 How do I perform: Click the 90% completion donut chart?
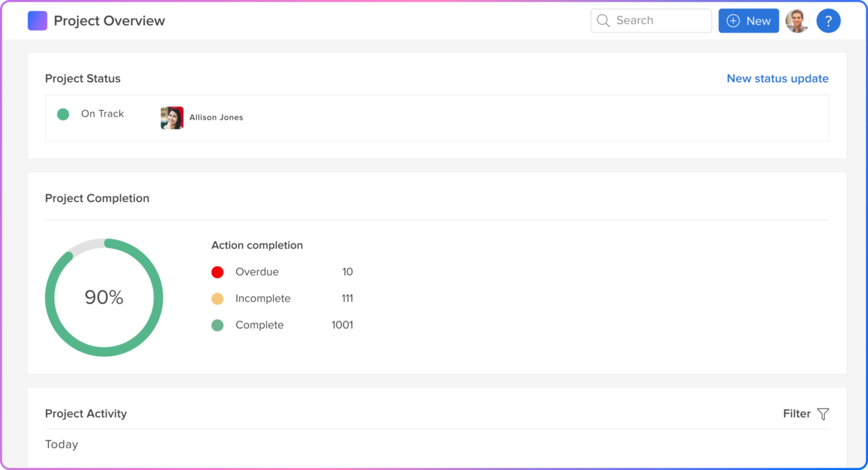pyautogui.click(x=105, y=297)
